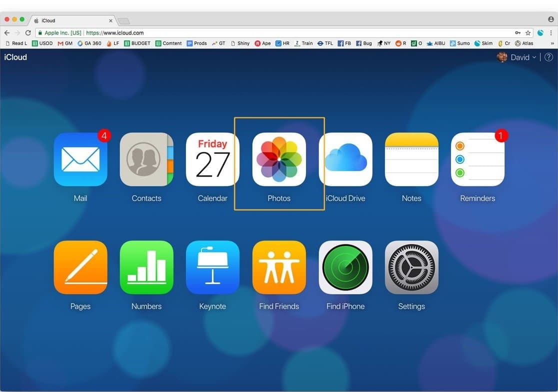
Task: Open the USOD bookmark
Action: click(x=42, y=43)
